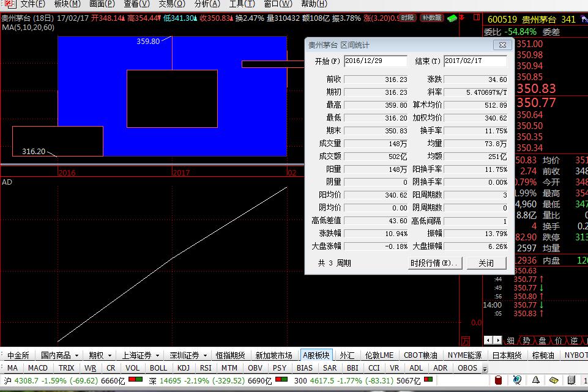Click the 补数据 button in chart header
588x392 pixels.
pos(431,18)
